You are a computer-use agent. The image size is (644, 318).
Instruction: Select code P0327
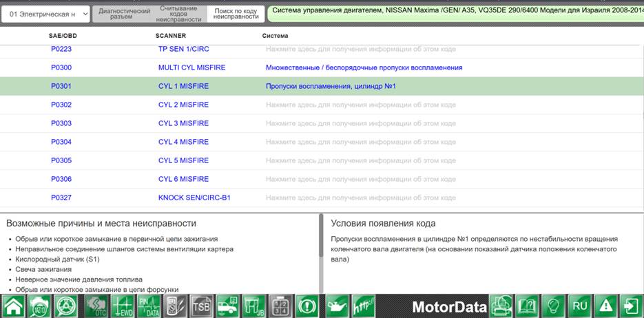point(61,198)
